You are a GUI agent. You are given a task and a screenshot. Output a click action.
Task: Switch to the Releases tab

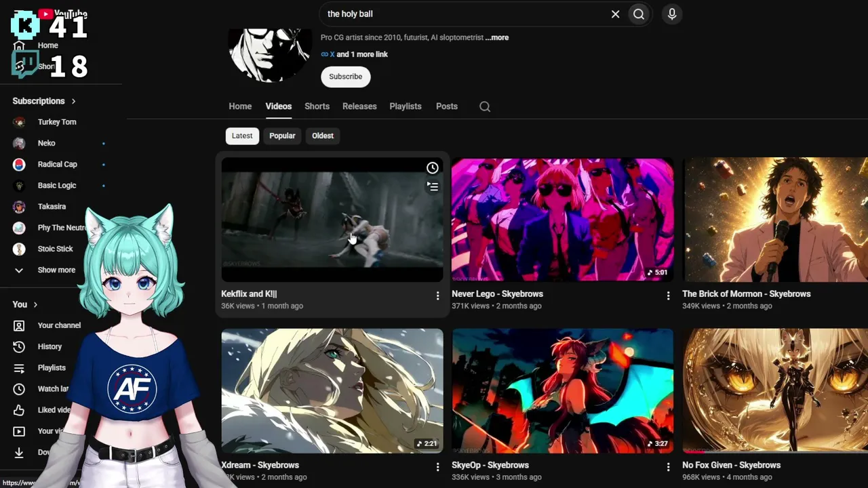click(x=359, y=106)
